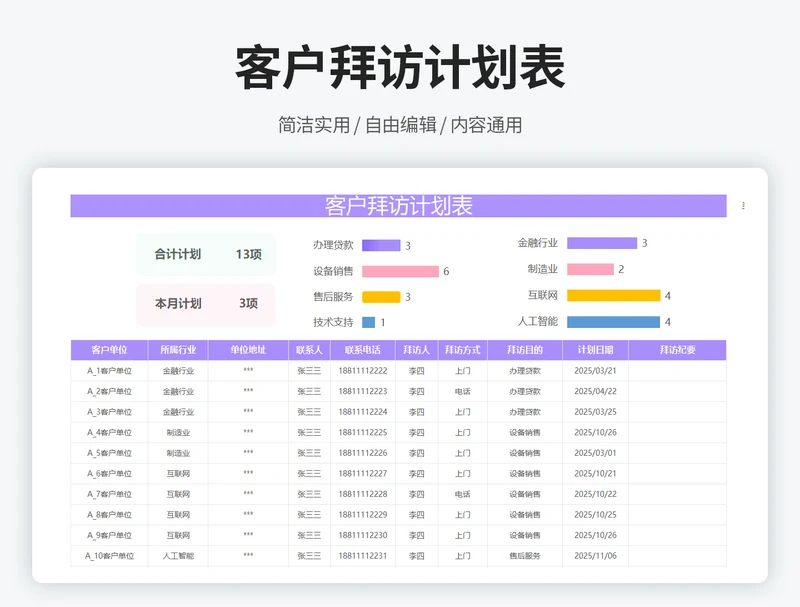The height and width of the screenshot is (607, 800).
Task: Click the A_9客户单位 cell
Action: pos(109,535)
